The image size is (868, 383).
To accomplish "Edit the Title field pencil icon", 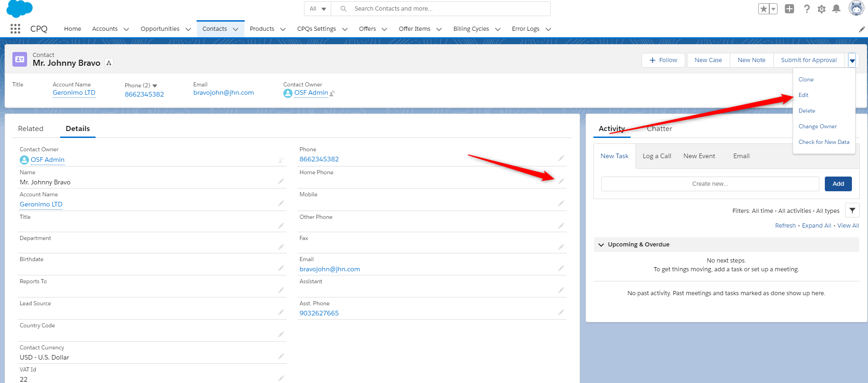I will coord(281,226).
